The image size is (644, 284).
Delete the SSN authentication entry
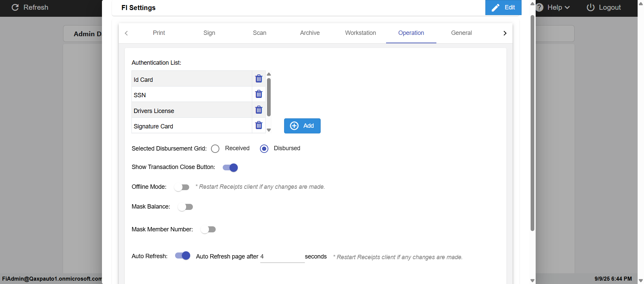pyautogui.click(x=259, y=94)
